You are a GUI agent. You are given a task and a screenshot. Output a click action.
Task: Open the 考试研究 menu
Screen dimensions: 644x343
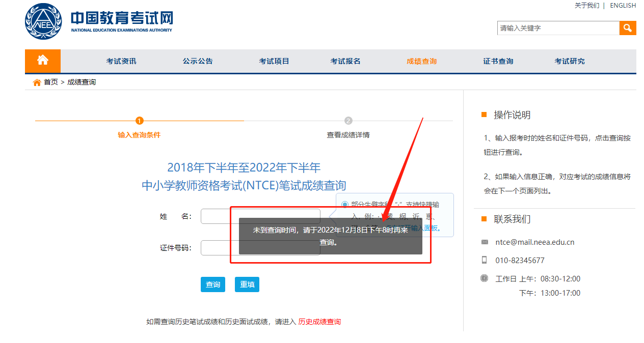click(570, 61)
